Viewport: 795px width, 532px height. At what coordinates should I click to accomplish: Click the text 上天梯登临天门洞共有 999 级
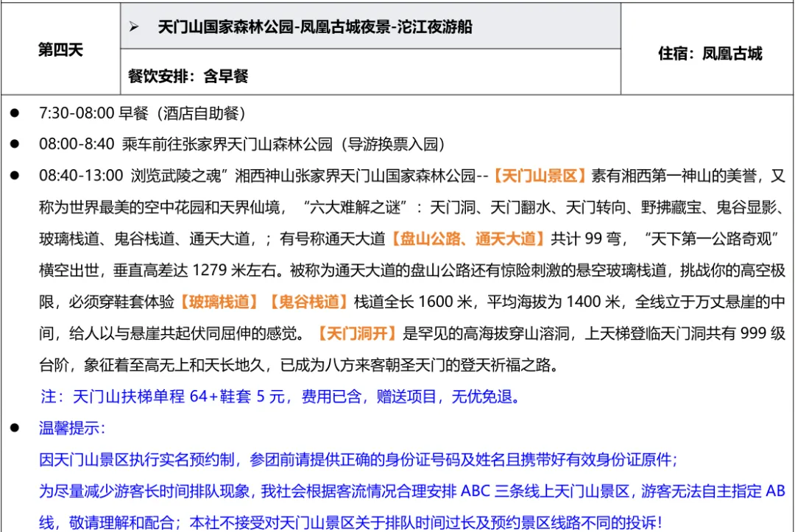click(x=685, y=333)
